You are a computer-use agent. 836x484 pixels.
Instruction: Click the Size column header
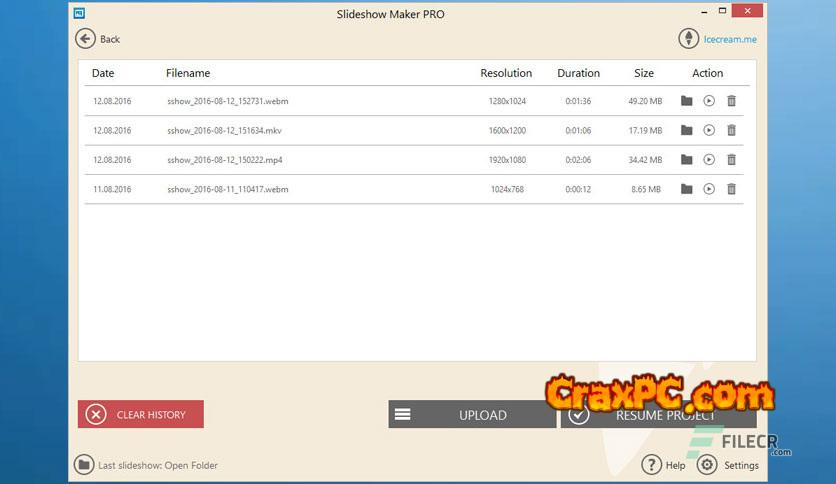point(644,73)
